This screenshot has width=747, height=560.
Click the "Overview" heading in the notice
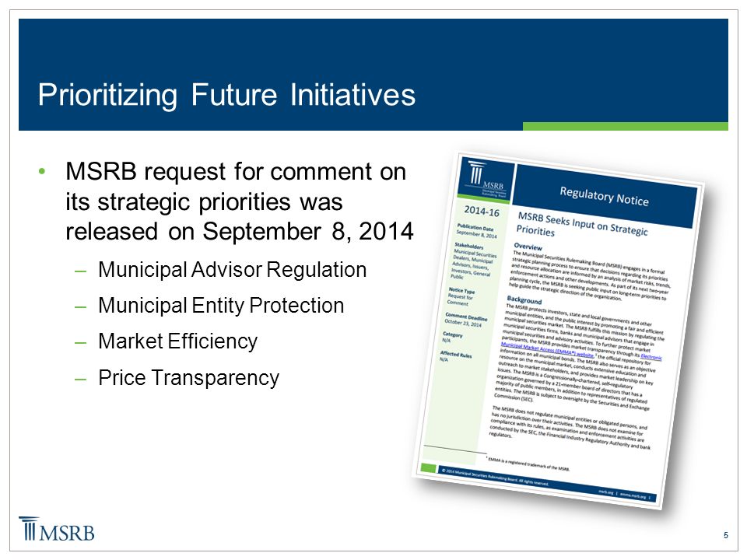click(x=528, y=247)
